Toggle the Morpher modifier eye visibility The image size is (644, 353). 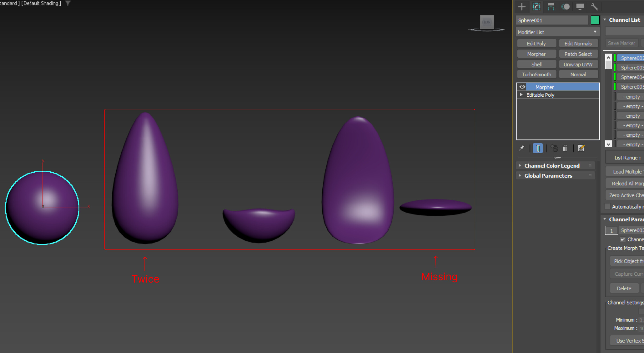coord(522,87)
